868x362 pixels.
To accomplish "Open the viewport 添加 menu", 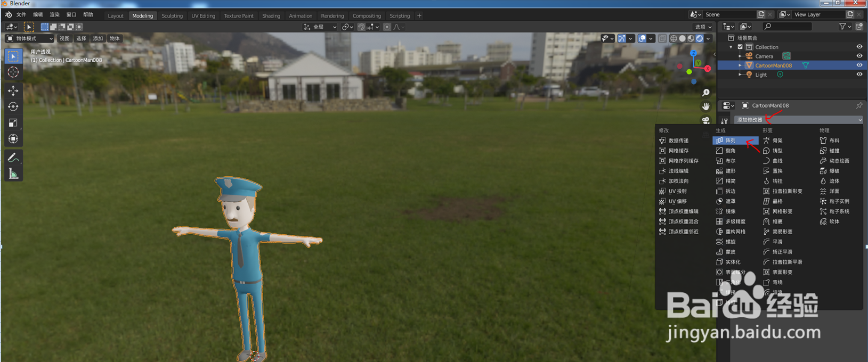I will click(x=98, y=38).
